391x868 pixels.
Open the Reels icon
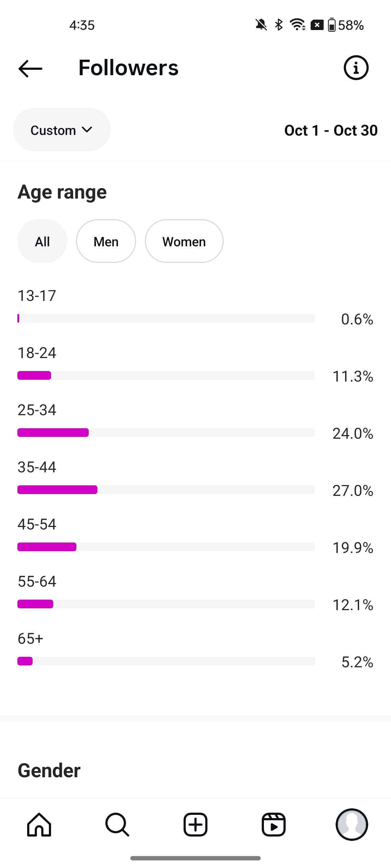pos(274,825)
